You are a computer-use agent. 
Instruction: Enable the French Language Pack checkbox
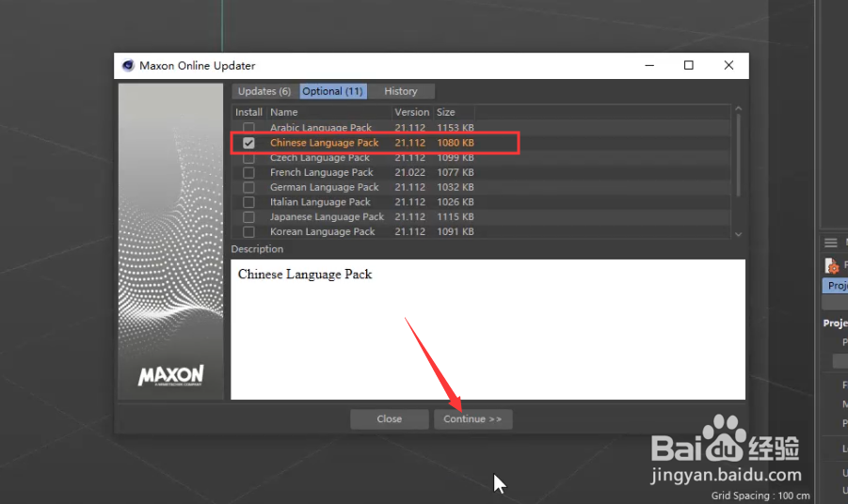pyautogui.click(x=248, y=172)
